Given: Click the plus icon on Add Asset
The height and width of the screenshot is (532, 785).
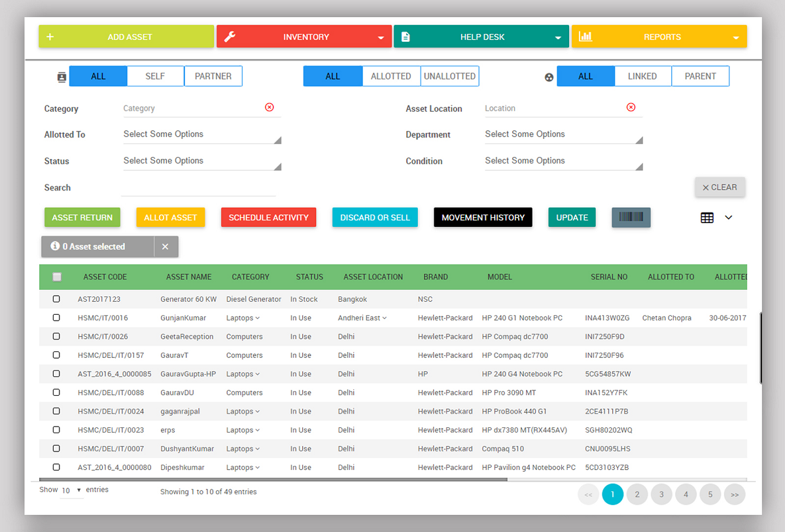Looking at the screenshot, I should (50, 37).
